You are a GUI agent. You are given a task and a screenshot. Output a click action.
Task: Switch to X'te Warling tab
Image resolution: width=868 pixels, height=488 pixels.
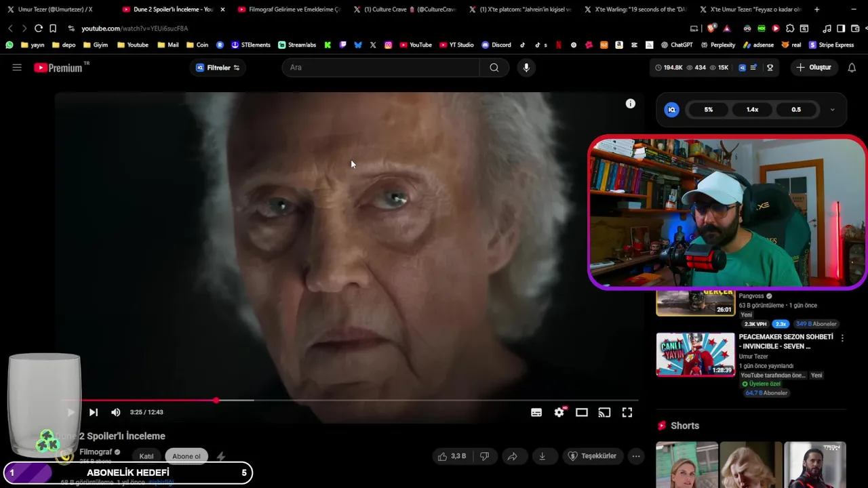(x=637, y=9)
